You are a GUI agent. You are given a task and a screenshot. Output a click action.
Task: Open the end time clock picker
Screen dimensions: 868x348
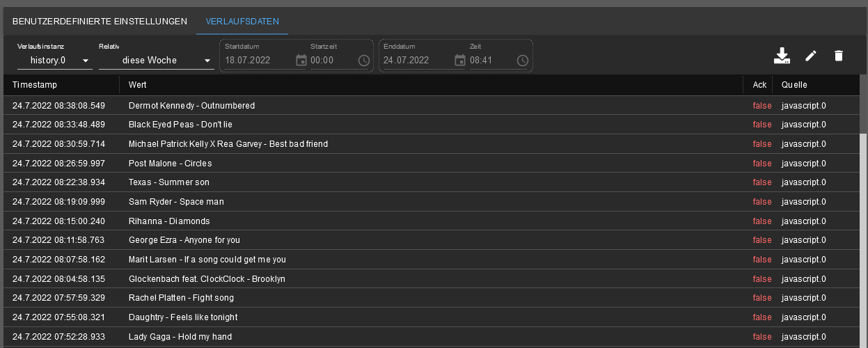[x=523, y=61]
